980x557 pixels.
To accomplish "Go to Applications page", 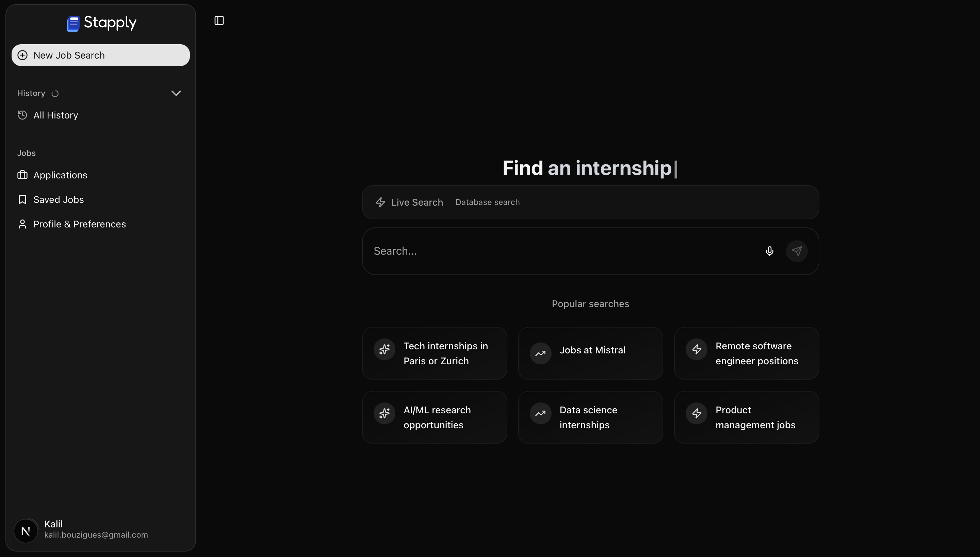I will pos(60,175).
